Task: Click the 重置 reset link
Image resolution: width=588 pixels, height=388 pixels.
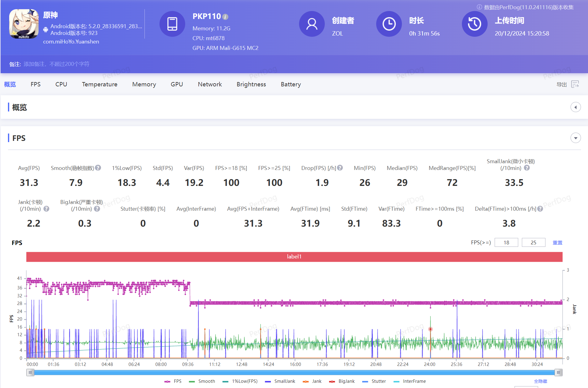Action: [557, 243]
